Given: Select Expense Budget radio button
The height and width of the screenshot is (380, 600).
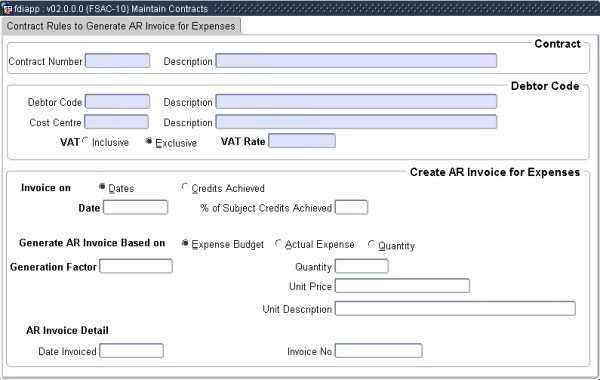Looking at the screenshot, I should pyautogui.click(x=185, y=243).
